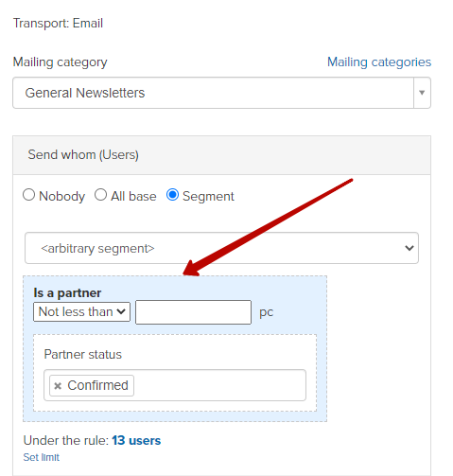Click the Set limit link

click(x=42, y=457)
